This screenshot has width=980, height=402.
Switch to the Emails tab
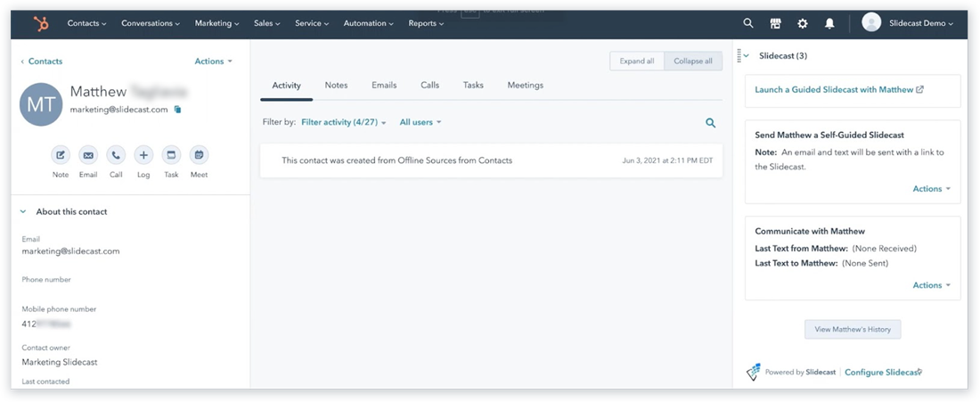(384, 85)
